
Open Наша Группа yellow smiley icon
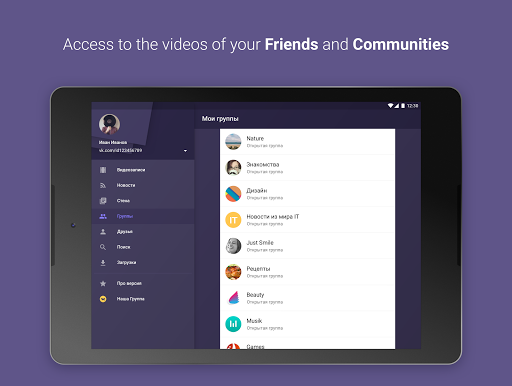103,299
